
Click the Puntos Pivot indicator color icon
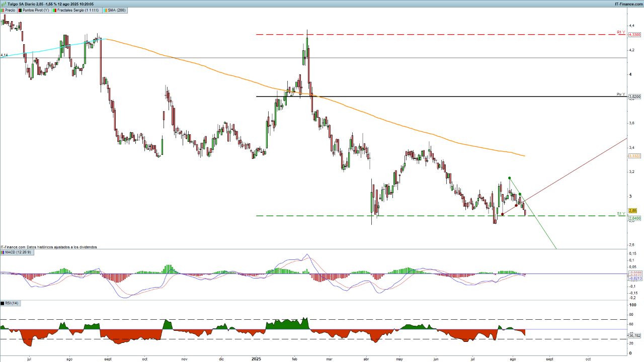point(20,10)
